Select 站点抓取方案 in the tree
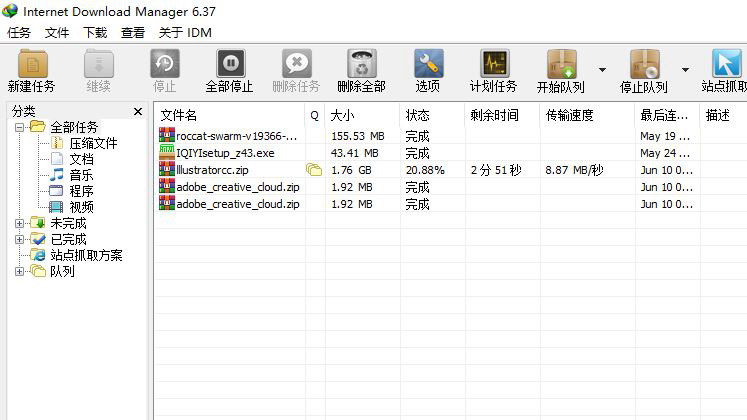 pos(87,255)
